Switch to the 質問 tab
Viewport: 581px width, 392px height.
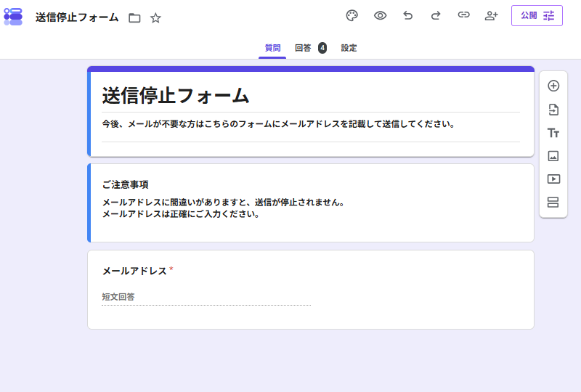pos(272,48)
